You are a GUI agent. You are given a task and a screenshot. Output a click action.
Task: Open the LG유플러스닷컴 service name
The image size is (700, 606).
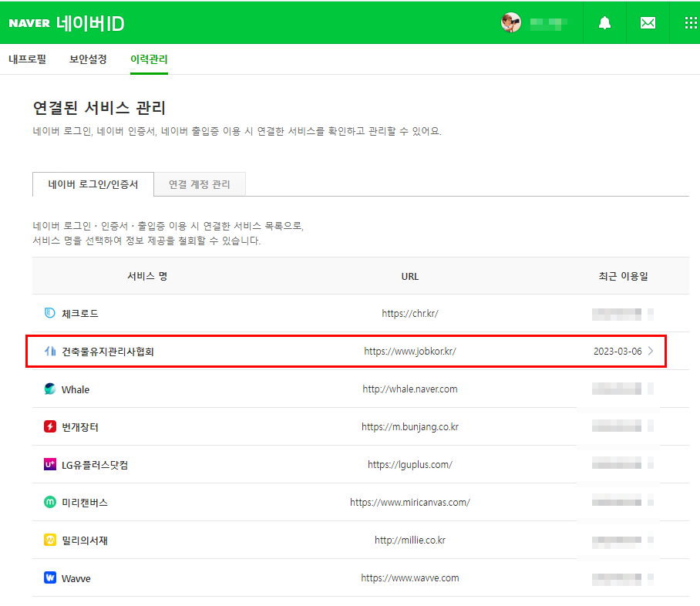point(95,465)
